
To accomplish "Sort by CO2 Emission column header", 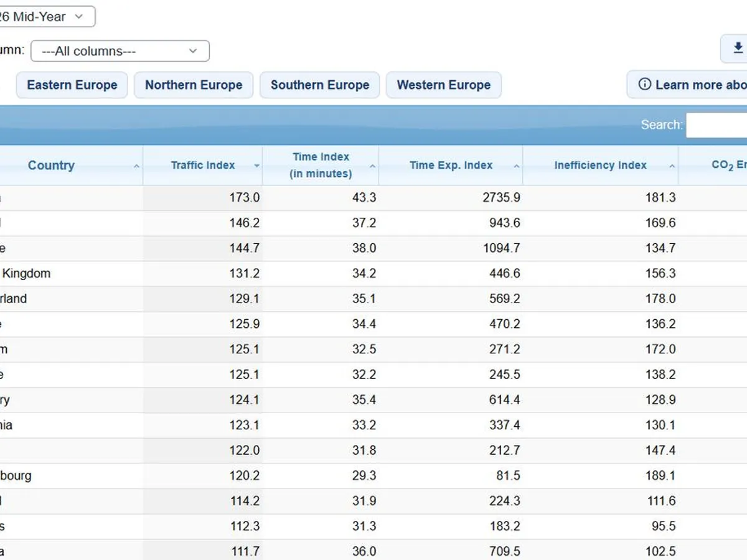I will [713, 166].
